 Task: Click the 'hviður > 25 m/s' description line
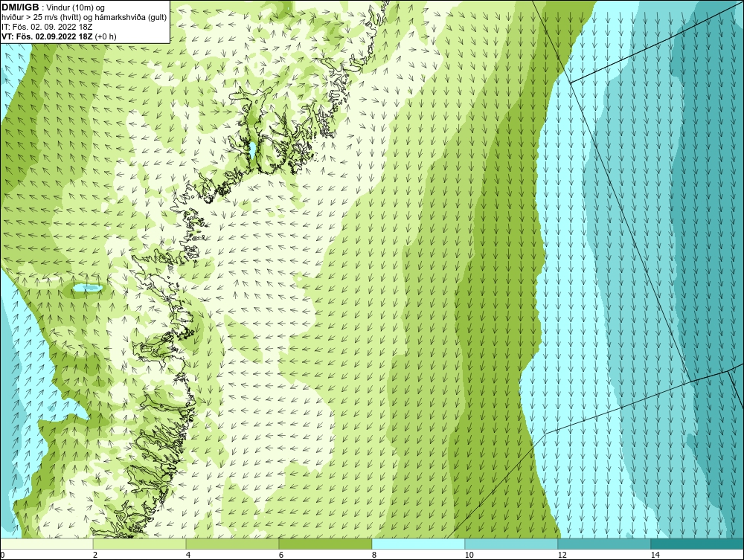tap(84, 17)
